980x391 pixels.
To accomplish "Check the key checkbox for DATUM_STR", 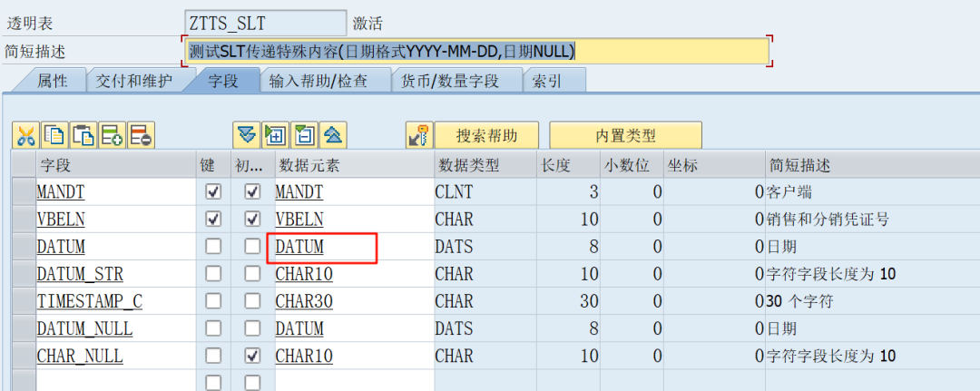I will pyautogui.click(x=213, y=274).
